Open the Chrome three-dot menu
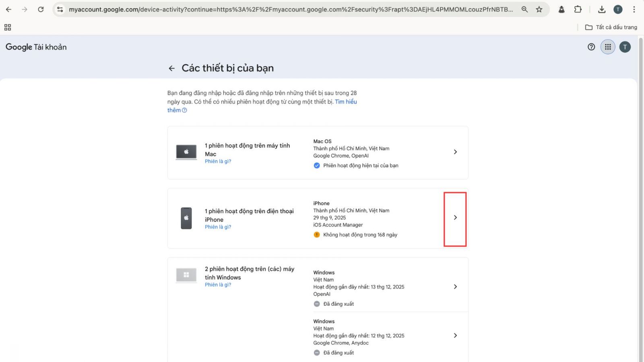Viewport: 644px width, 362px height. [634, 9]
